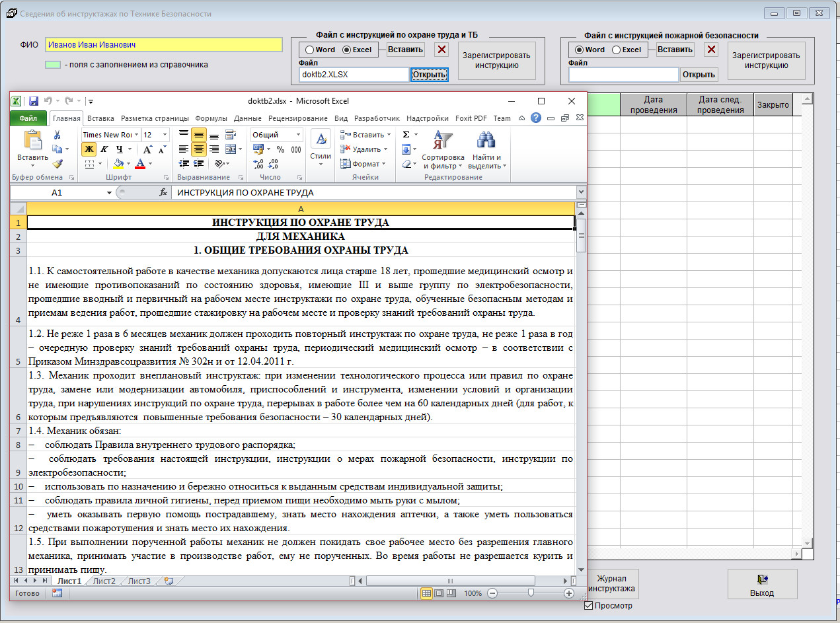Viewport: 840px width, 623px height.
Task: Open Sort and Filter (Сортировка и фильтр)
Action: pyautogui.click(x=443, y=150)
